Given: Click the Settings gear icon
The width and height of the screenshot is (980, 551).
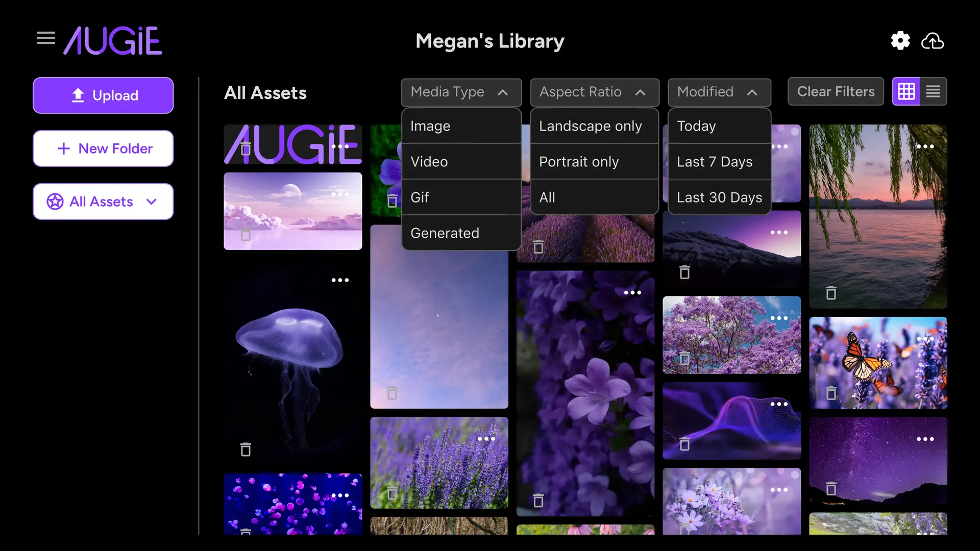Looking at the screenshot, I should click(900, 40).
